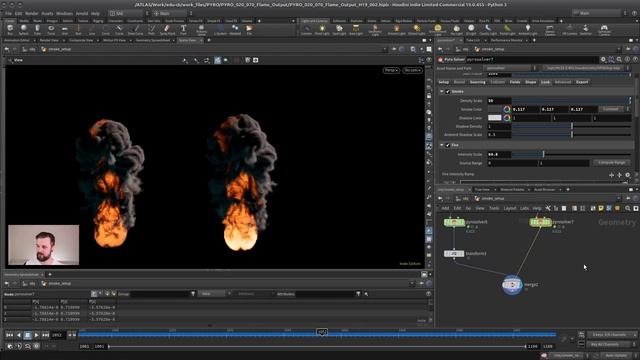Add a Camera from shelf
640x360 pixels.
click(307, 29)
